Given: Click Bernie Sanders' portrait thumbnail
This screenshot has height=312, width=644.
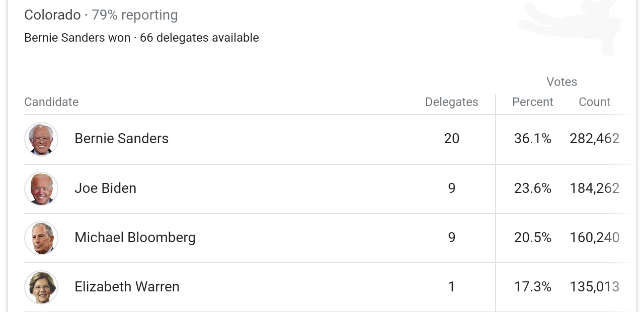Looking at the screenshot, I should click(41, 139).
